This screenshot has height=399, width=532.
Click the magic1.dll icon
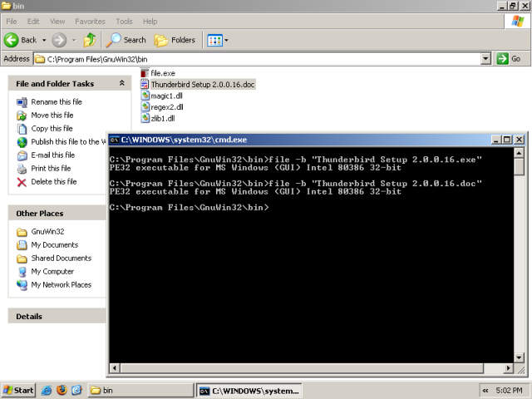tap(145, 96)
